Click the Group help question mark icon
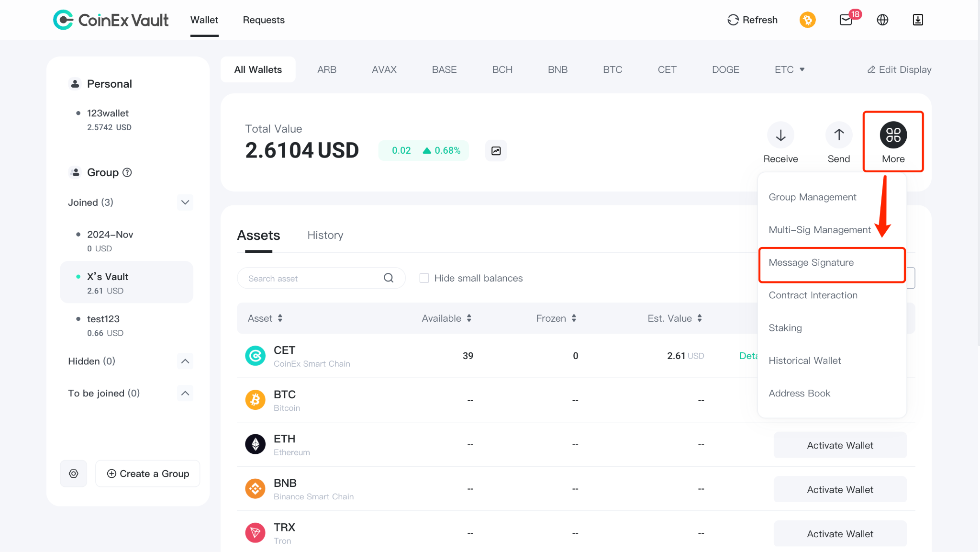This screenshot has width=980, height=552. 127,172
